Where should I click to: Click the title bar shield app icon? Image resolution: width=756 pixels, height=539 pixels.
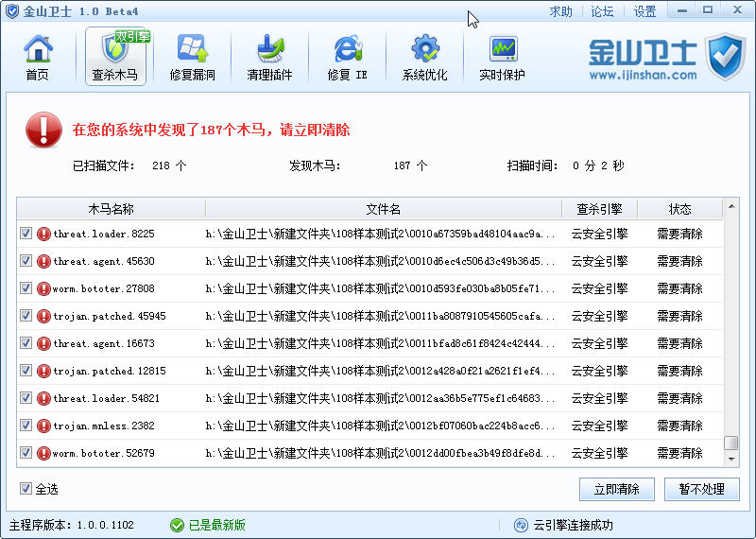tap(11, 11)
